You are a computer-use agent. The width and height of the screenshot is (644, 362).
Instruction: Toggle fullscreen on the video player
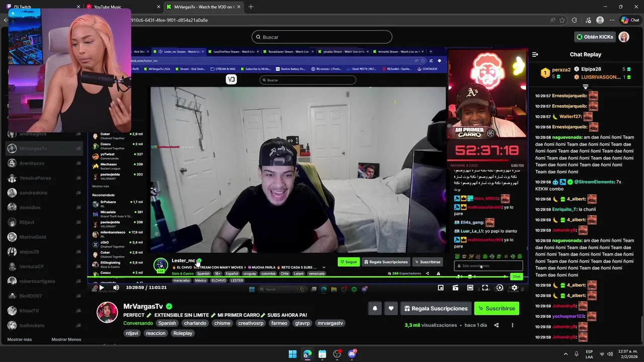485,288
